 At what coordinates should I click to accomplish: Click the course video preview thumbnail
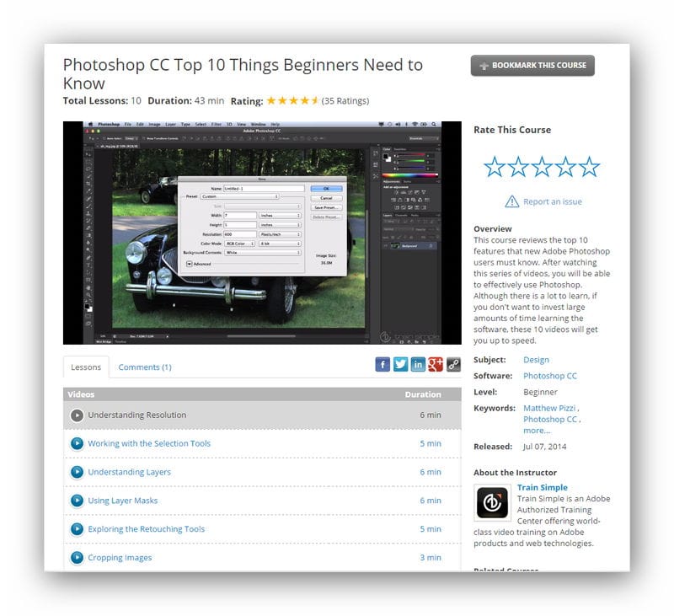262,233
